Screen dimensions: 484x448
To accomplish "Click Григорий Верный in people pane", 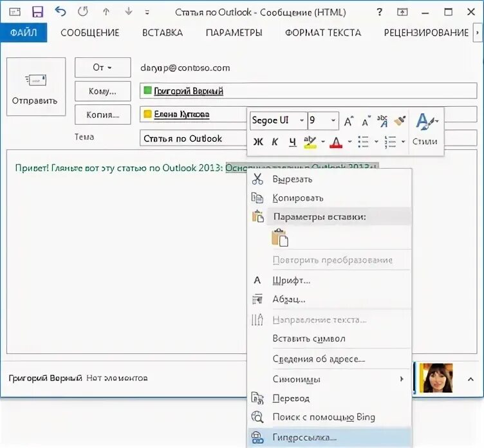I will [45, 378].
